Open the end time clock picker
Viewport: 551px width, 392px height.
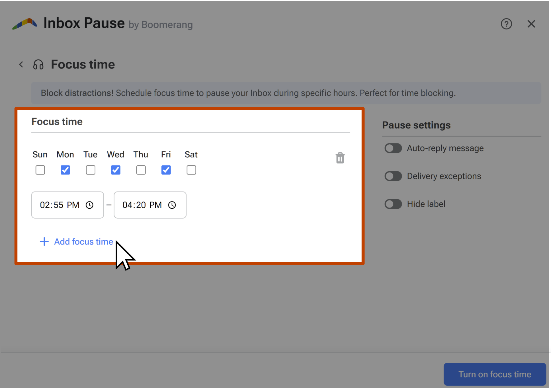coord(172,205)
